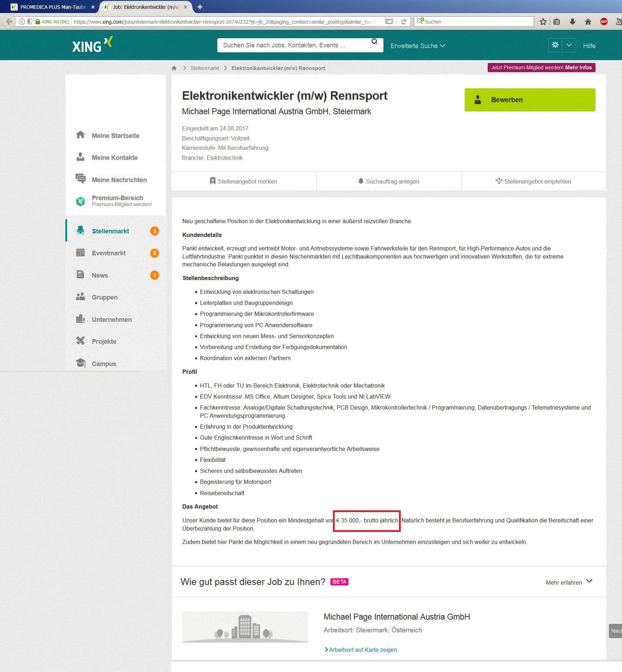
Task: Click Stellenangebot empfehlen
Action: pyautogui.click(x=534, y=181)
